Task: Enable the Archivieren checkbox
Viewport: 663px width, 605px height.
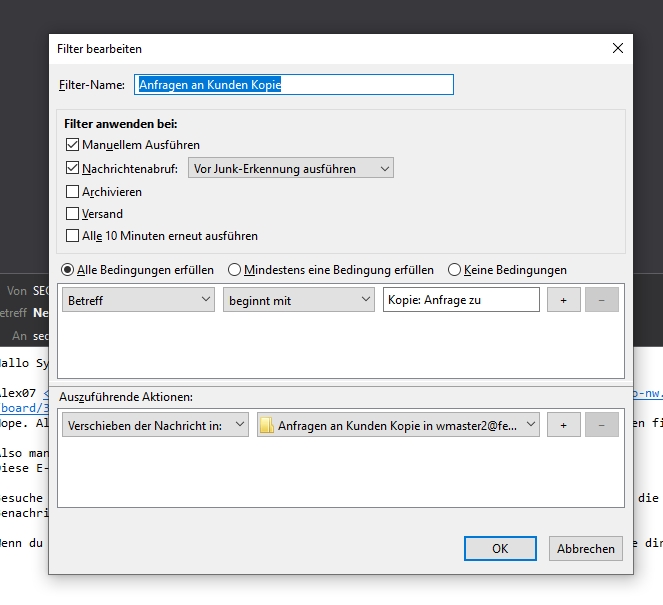Action: coord(72,192)
